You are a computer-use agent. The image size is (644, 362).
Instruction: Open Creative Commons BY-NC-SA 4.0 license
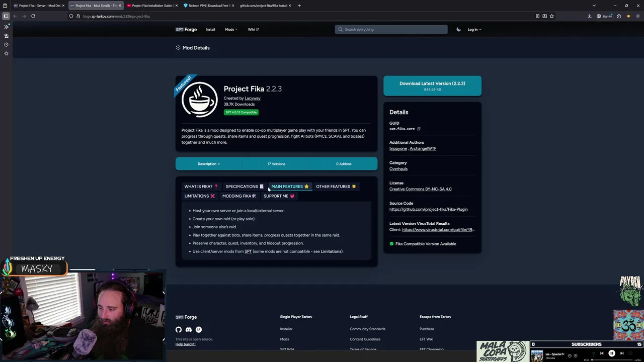pos(420,189)
